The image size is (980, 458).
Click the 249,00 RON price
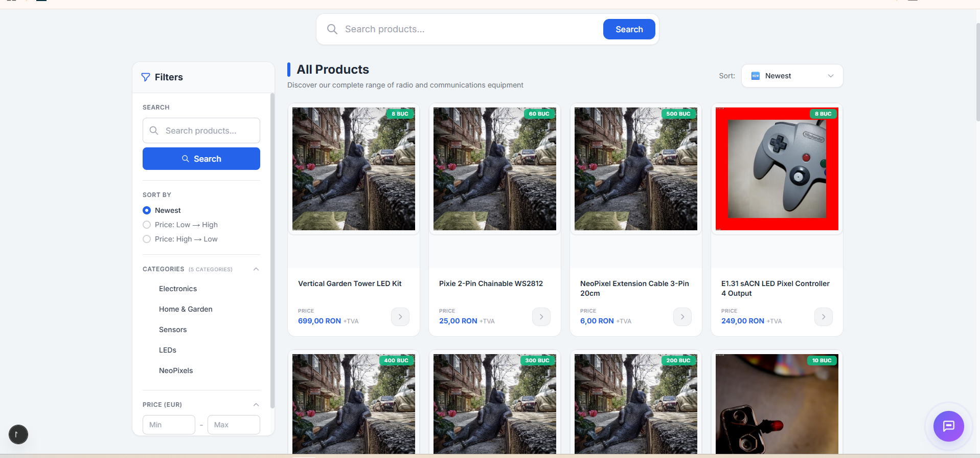click(743, 321)
